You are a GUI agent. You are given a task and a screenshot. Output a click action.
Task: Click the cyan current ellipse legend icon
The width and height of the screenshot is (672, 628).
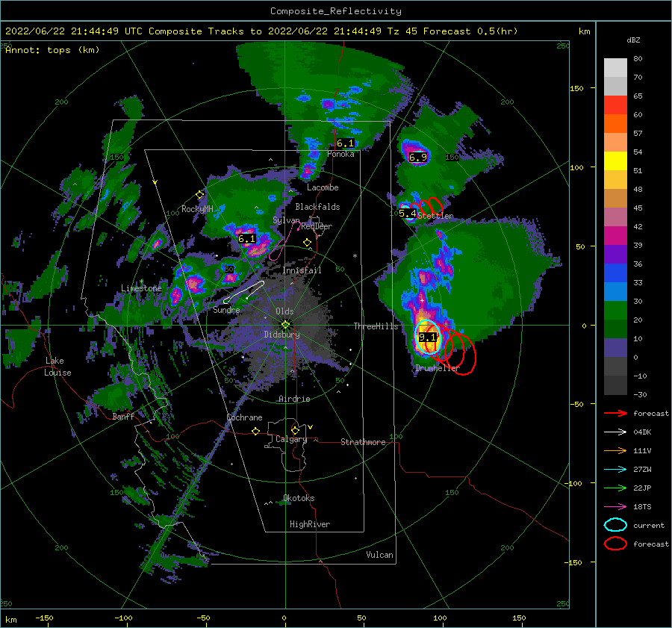point(615,525)
